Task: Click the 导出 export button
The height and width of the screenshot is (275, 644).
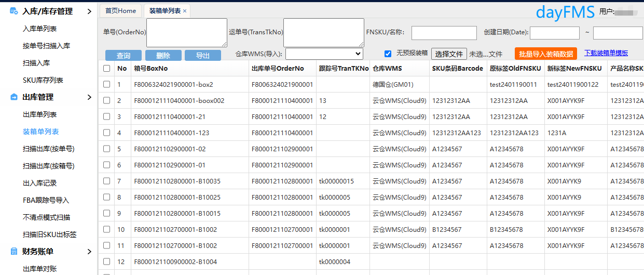Action: 203,56
